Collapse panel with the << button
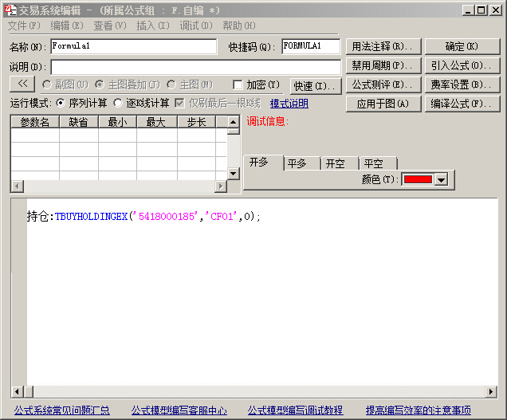The height and width of the screenshot is (420, 507). (x=22, y=84)
